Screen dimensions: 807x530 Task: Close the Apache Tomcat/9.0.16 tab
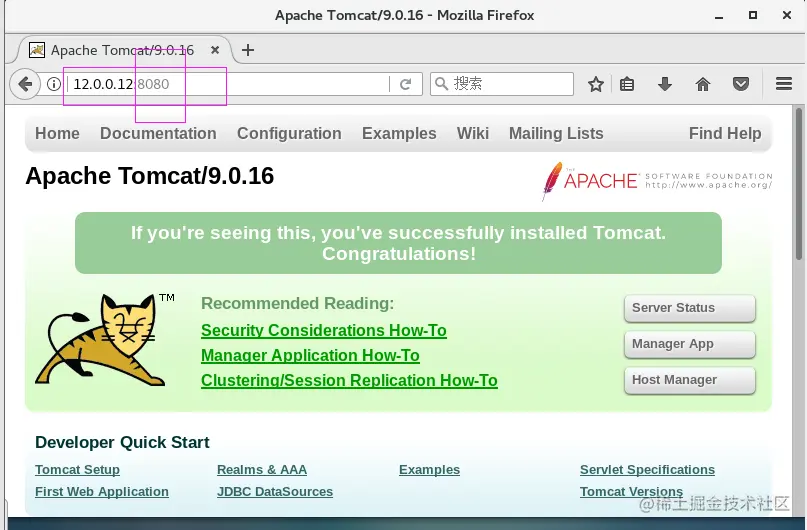tap(215, 50)
